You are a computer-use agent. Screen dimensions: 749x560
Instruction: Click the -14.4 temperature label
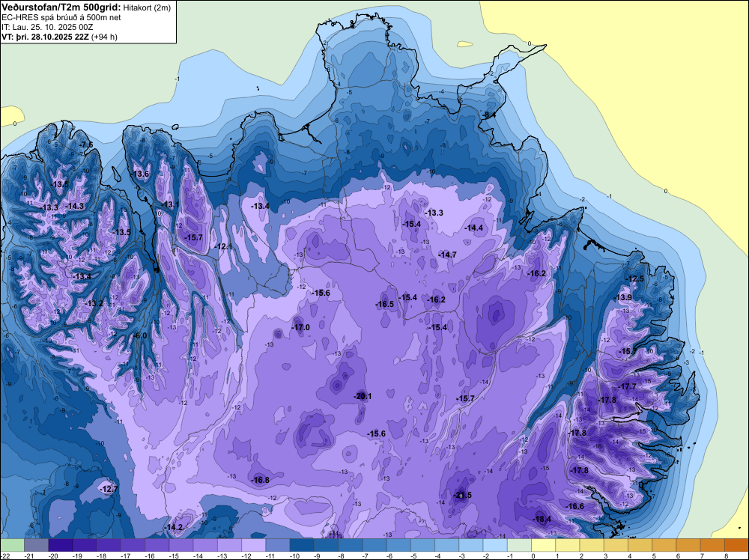pos(474,228)
